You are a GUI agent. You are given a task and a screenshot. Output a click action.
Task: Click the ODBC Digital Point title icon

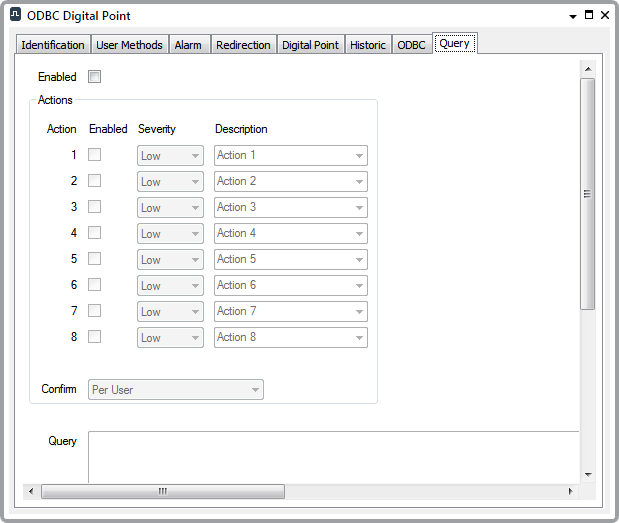click(16, 16)
